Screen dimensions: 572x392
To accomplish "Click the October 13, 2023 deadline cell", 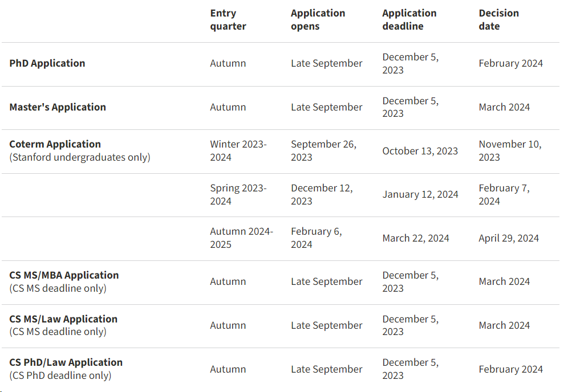I will [x=420, y=151].
